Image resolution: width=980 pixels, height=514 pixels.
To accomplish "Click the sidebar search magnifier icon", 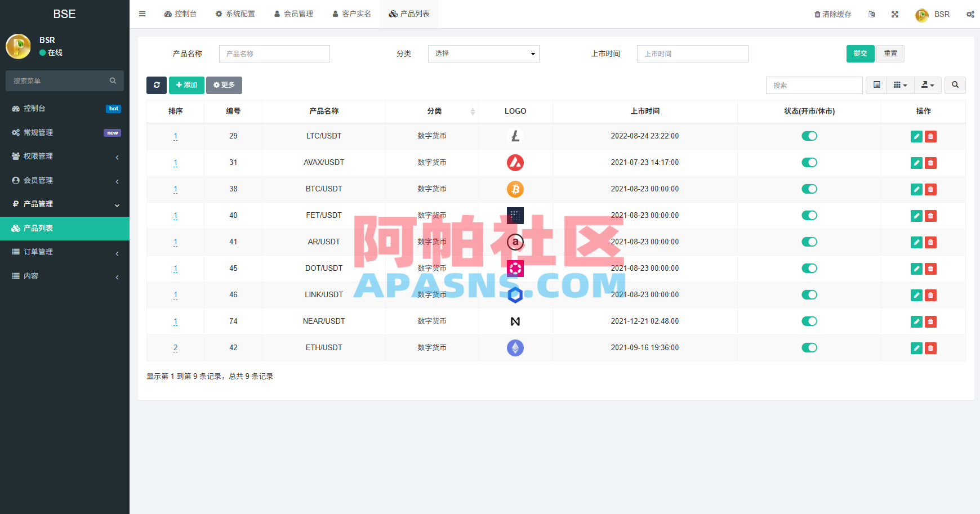I will (113, 81).
